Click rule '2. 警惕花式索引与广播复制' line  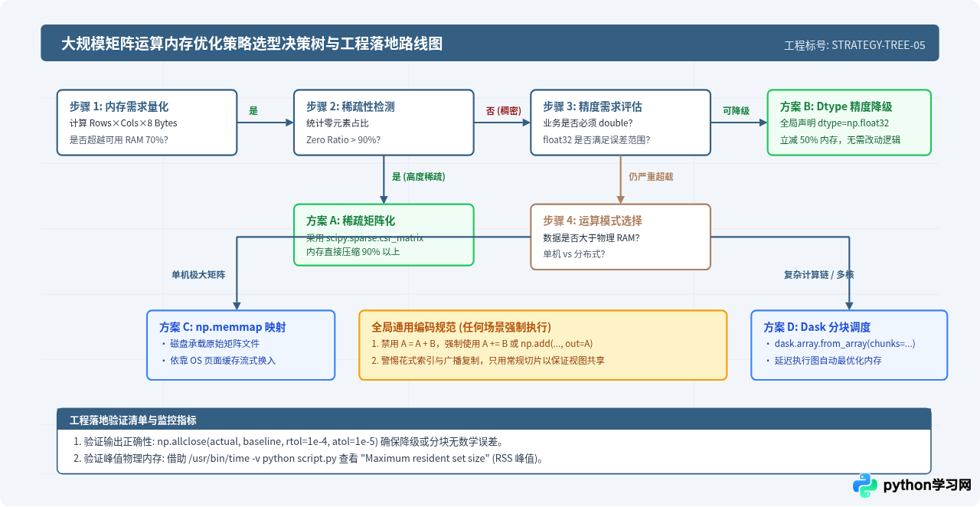click(488, 361)
